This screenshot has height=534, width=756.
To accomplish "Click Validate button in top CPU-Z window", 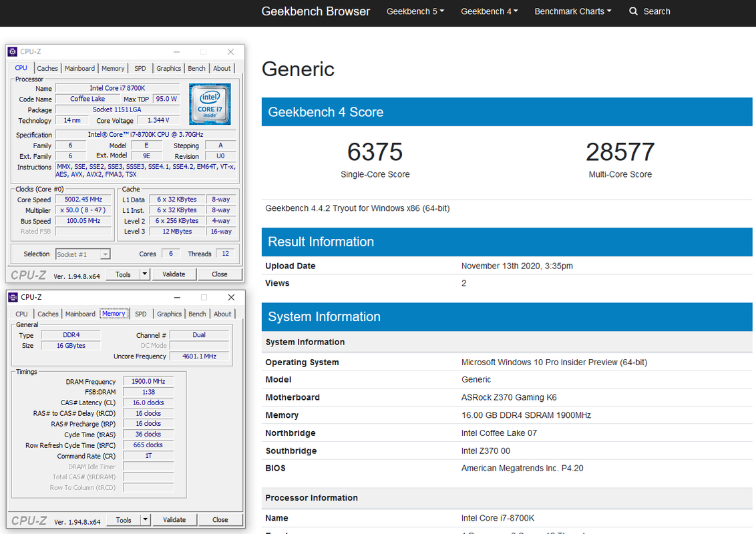I will tap(174, 274).
